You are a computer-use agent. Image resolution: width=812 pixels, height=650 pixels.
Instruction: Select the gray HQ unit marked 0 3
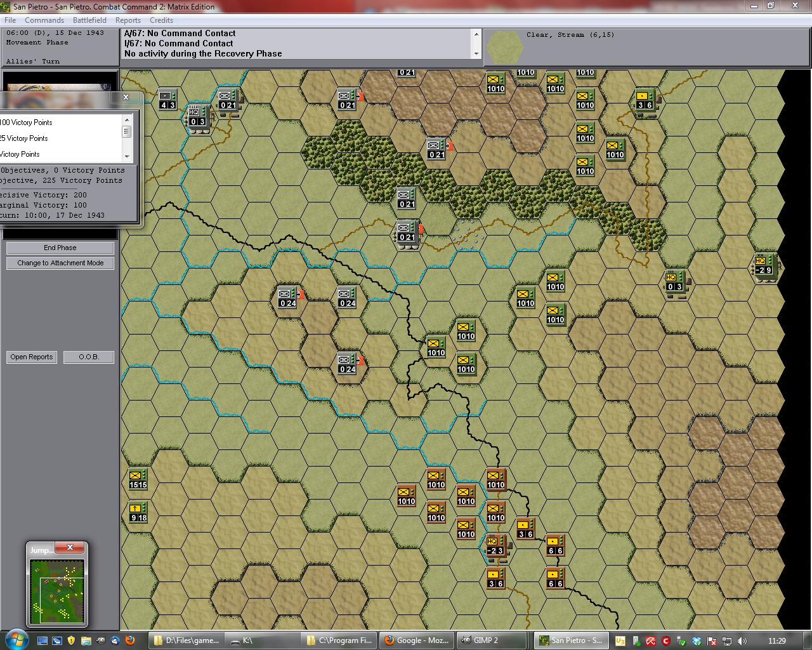[197, 117]
